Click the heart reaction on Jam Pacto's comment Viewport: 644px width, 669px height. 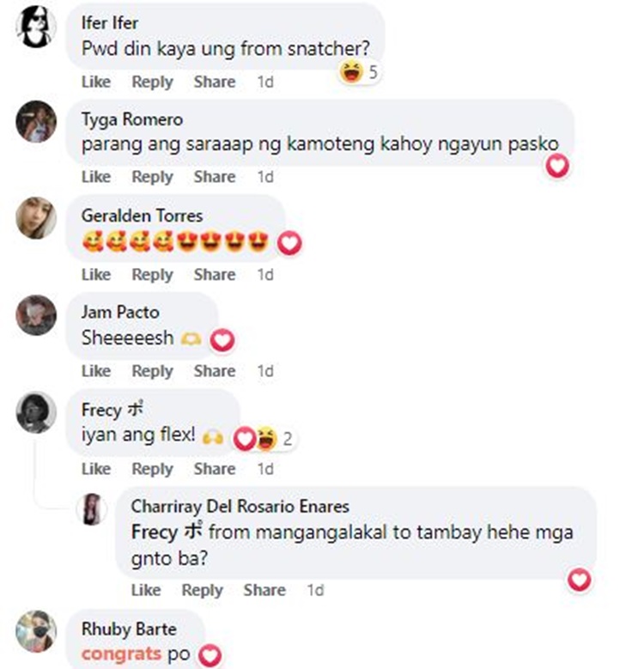click(x=222, y=340)
